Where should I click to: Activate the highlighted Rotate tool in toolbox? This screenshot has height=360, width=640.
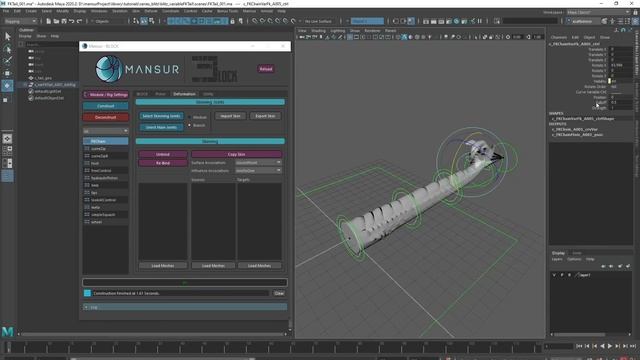pos(7,86)
